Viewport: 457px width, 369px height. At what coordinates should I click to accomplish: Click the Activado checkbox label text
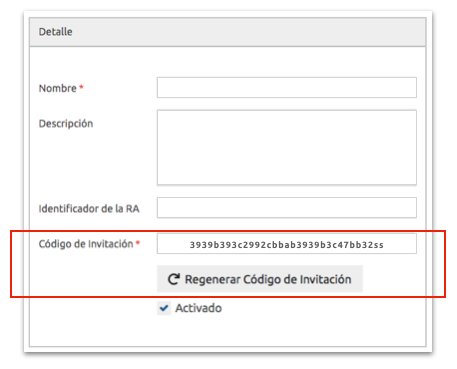point(198,308)
